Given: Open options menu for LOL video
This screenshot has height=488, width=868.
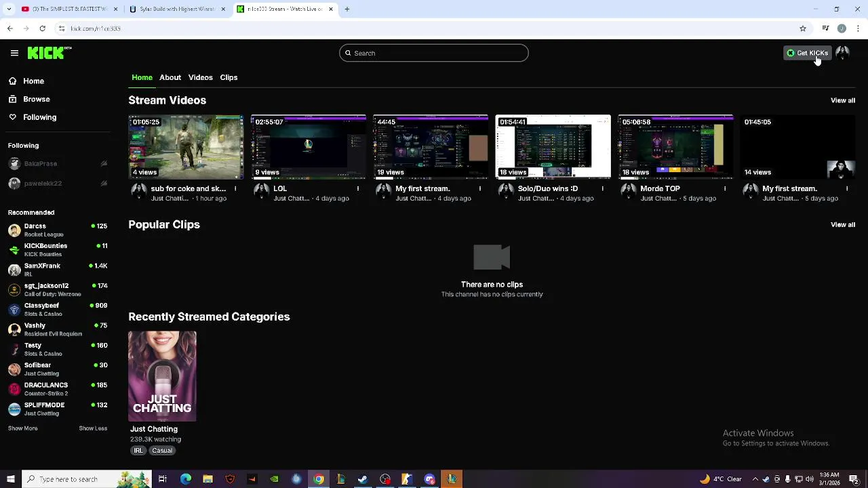Looking at the screenshot, I should coord(357,188).
